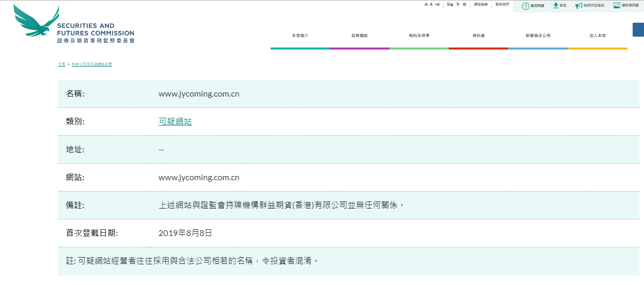Click the FAQ question mark icon
The height and width of the screenshot is (285, 644).
point(525,6)
